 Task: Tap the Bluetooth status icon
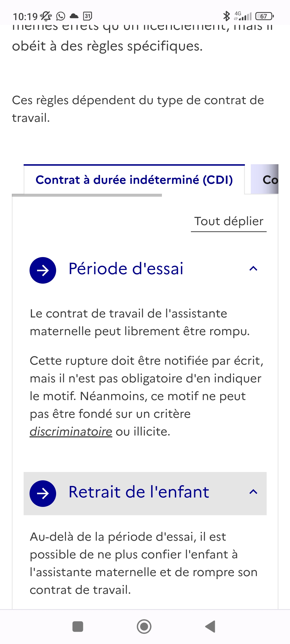227,16
